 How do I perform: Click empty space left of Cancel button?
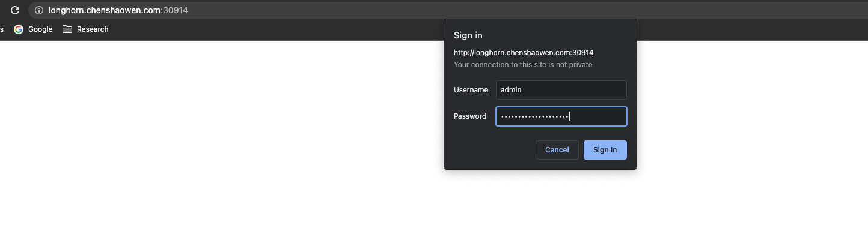click(x=493, y=150)
